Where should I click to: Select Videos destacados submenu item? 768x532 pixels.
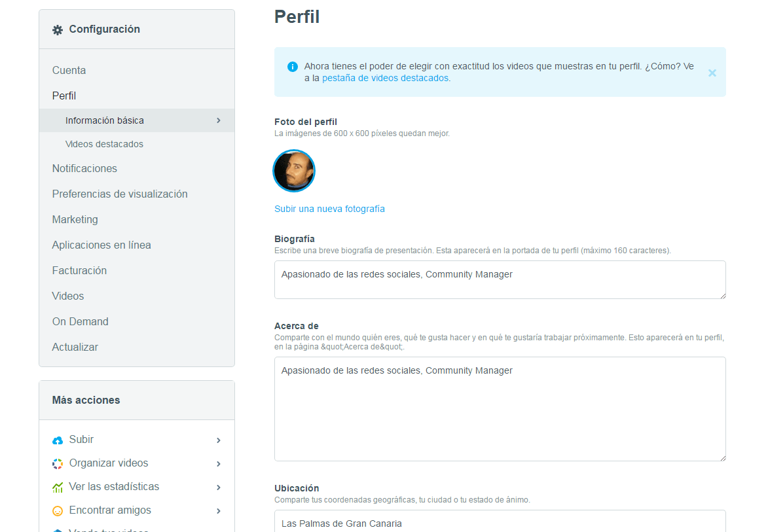coord(104,144)
